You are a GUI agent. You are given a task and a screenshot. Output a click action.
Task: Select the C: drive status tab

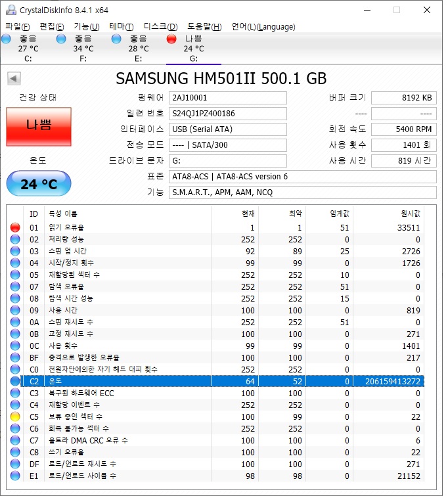pos(28,49)
